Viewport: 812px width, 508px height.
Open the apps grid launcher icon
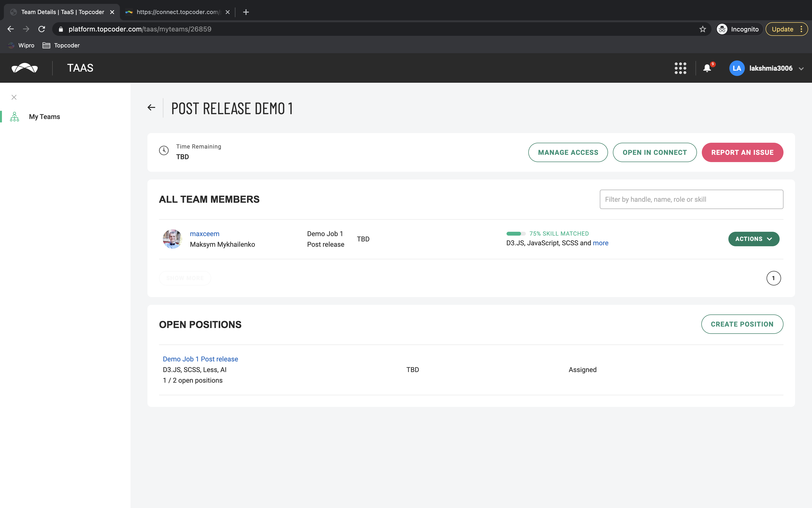click(680, 68)
